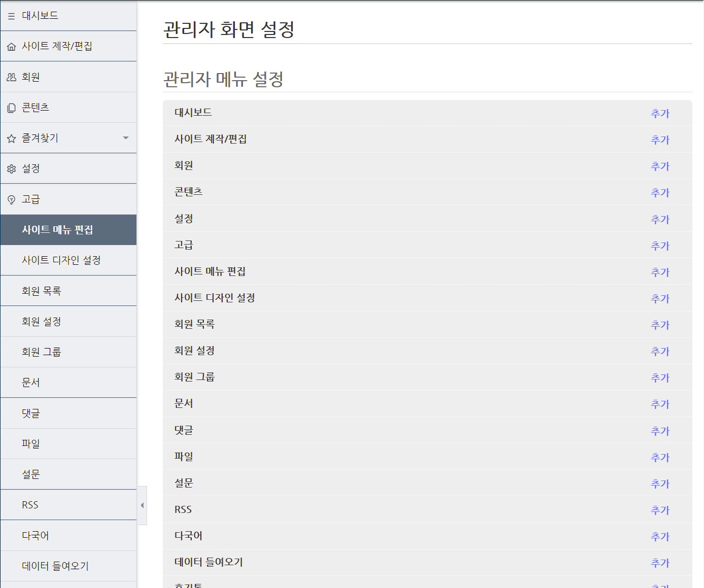Click the star icon beside 즐겨찾기

pos(11,137)
